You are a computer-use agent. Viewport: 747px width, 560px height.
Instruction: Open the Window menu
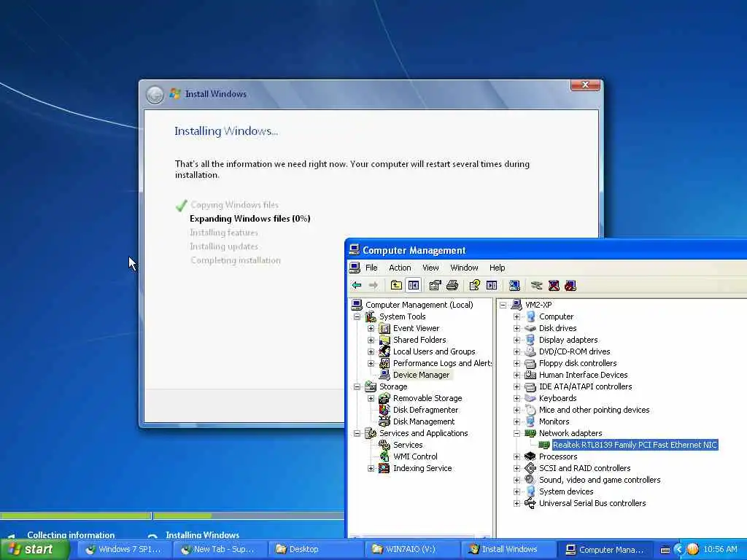point(464,268)
